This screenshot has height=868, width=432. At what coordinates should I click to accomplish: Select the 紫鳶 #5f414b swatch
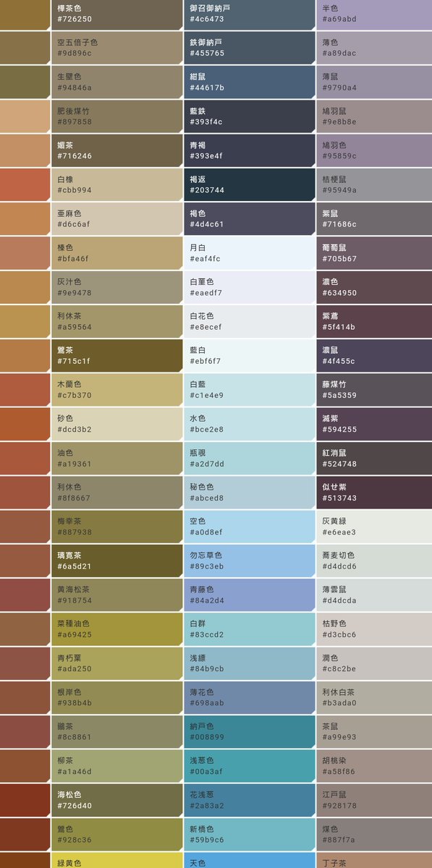pyautogui.click(x=374, y=321)
